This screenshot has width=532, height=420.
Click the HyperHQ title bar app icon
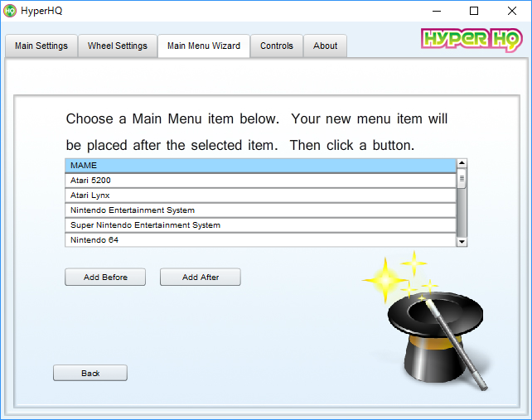coord(10,11)
